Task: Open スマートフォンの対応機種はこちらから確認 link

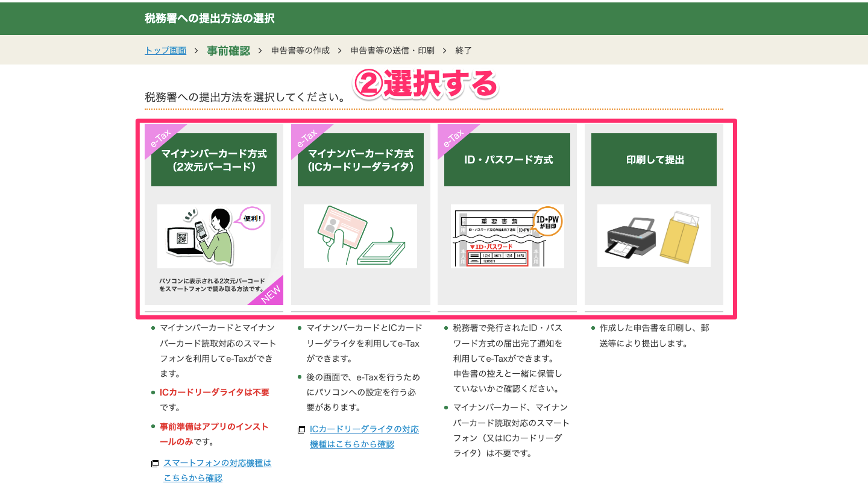Action: [218, 470]
